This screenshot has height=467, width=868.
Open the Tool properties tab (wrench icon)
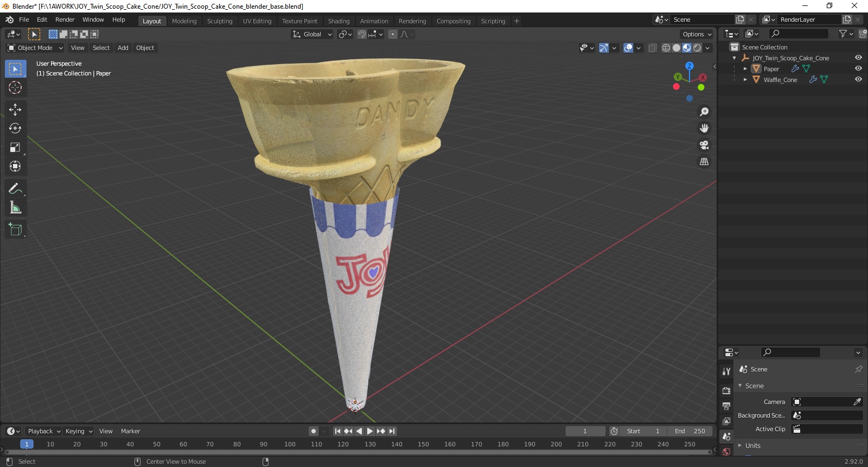pos(726,371)
